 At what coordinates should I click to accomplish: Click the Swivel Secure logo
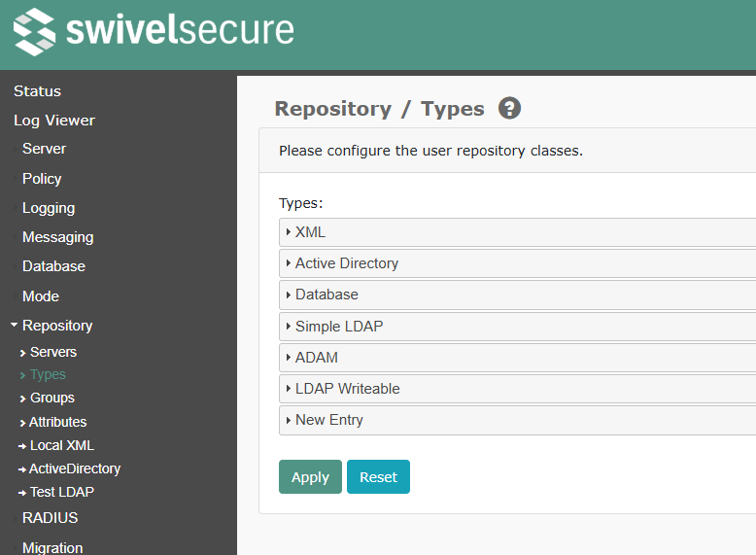click(154, 31)
